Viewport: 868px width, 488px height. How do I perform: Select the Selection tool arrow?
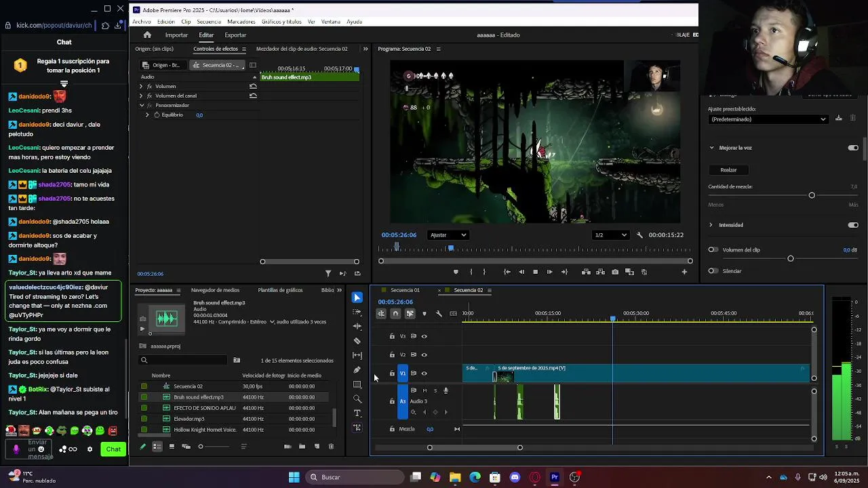point(357,298)
